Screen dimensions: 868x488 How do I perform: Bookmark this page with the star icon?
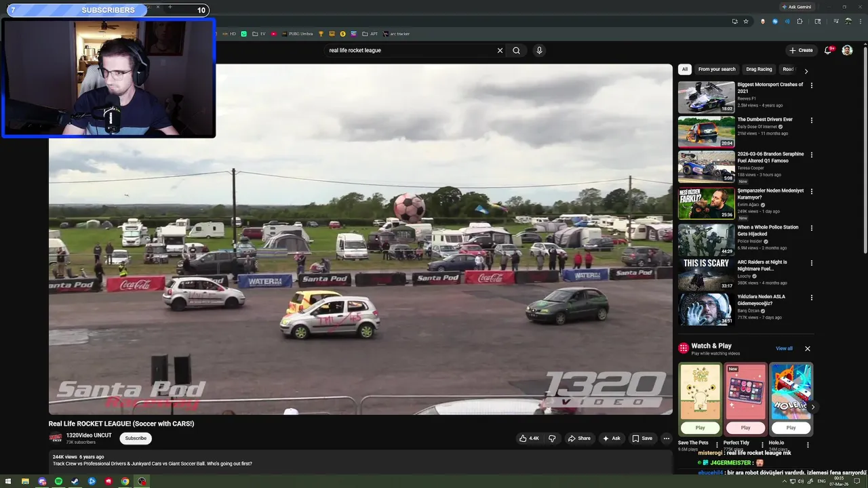[746, 21]
